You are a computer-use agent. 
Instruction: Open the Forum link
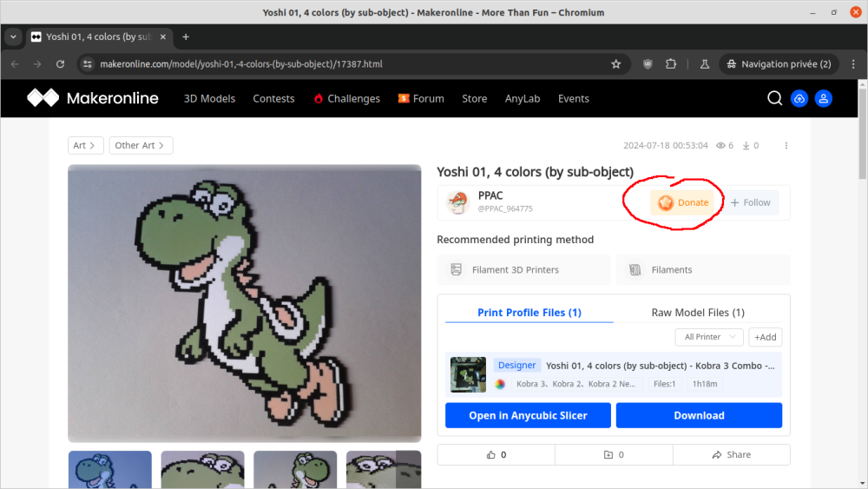pyautogui.click(x=421, y=98)
